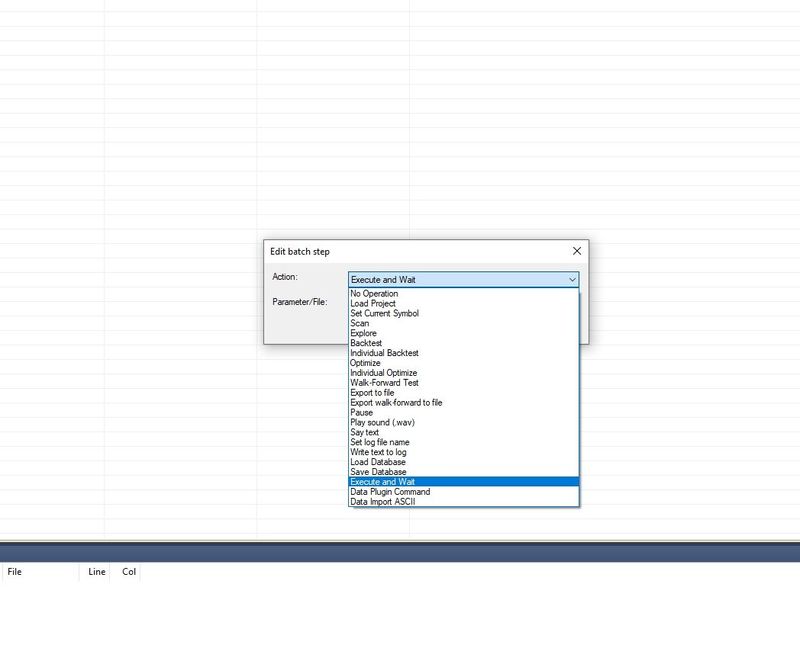Collapse the Action combo box arrow

tap(572, 279)
